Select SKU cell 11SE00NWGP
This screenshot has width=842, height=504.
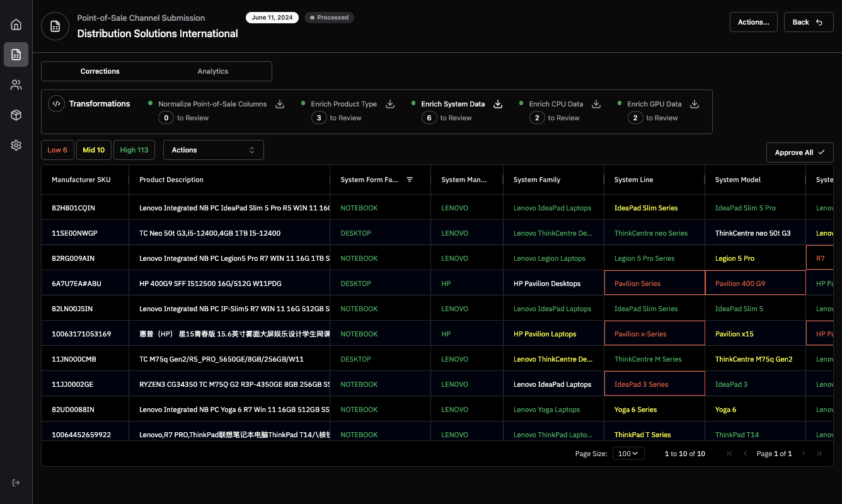pyautogui.click(x=85, y=233)
